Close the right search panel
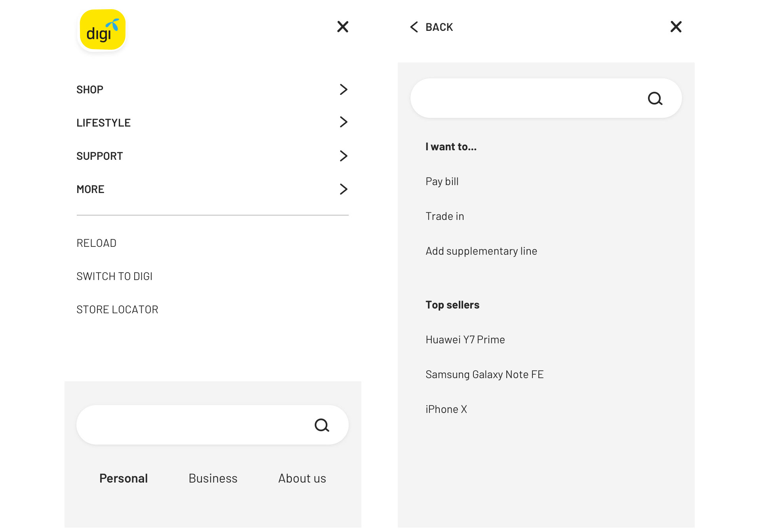The height and width of the screenshot is (532, 760). 676,27
